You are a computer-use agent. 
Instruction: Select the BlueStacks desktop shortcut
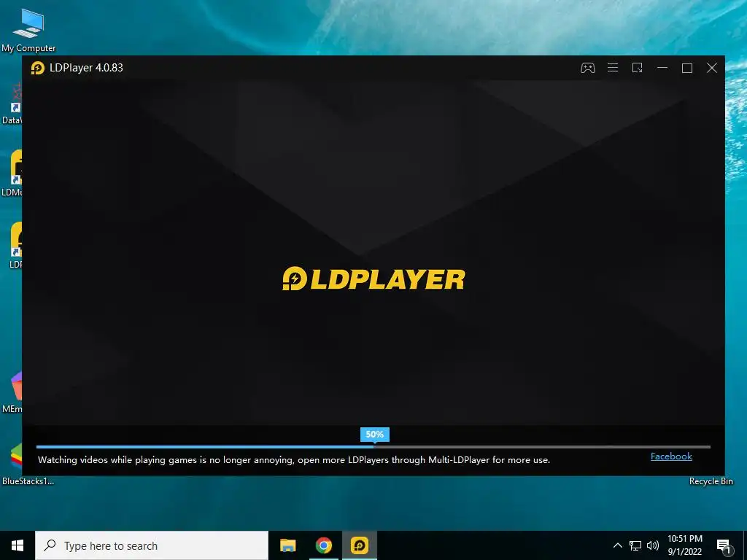pyautogui.click(x=17, y=463)
